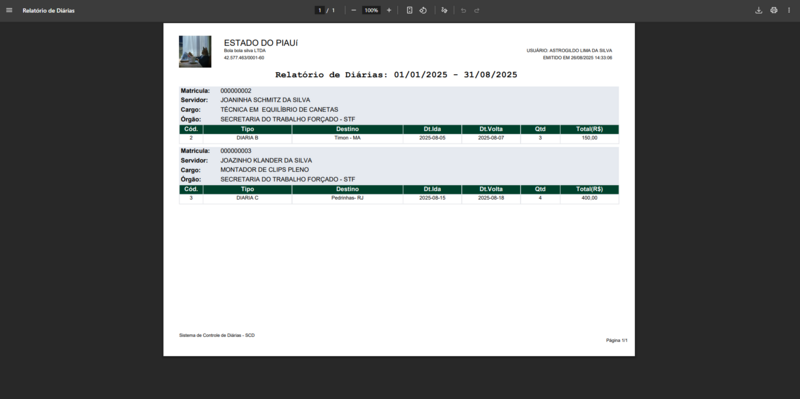The height and width of the screenshot is (399, 800).
Task: Click the report header logo image
Action: point(195,52)
